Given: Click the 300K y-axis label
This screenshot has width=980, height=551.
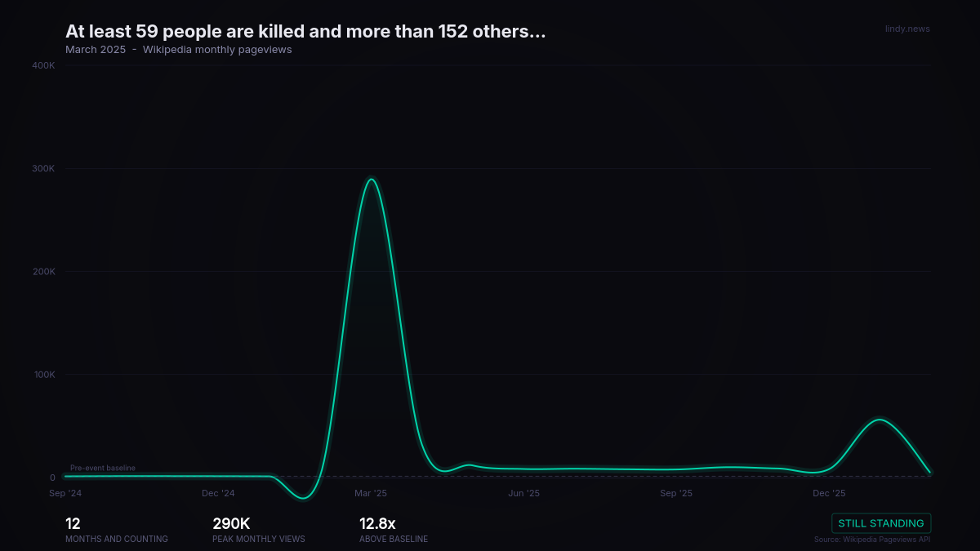Looking at the screenshot, I should click(42, 168).
